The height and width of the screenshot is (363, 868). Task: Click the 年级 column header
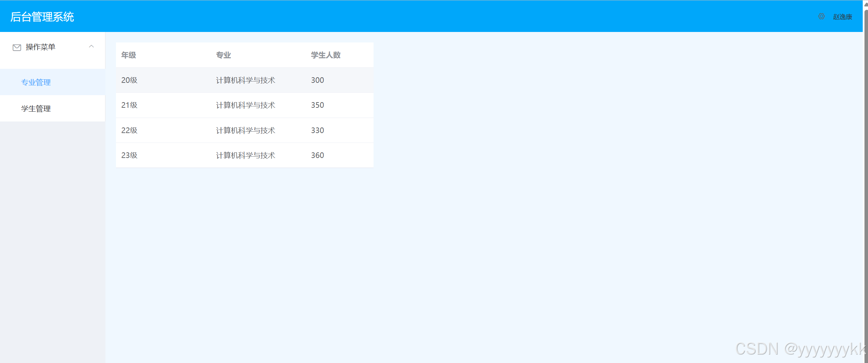coord(129,55)
